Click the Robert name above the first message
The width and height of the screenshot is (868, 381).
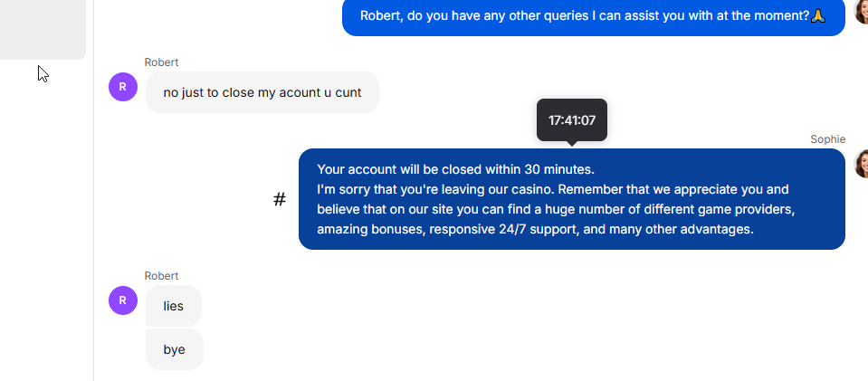pyautogui.click(x=161, y=62)
